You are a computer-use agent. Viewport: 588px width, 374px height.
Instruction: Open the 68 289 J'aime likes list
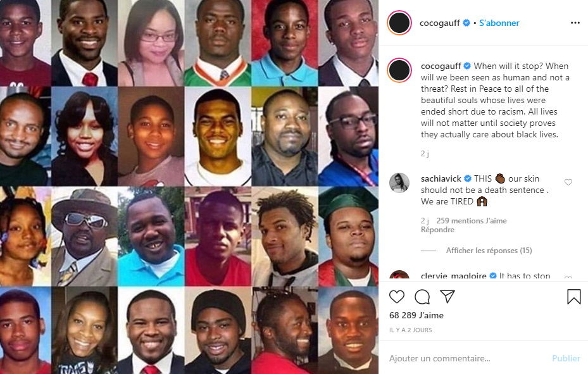pyautogui.click(x=416, y=315)
